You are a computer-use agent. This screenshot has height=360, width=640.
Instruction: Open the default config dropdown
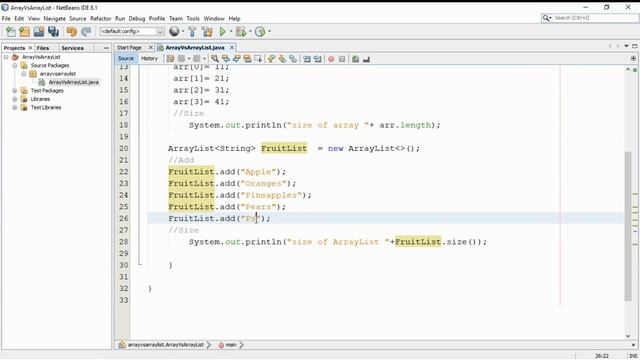[132, 31]
